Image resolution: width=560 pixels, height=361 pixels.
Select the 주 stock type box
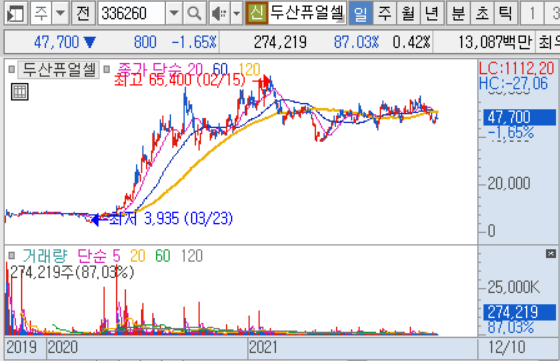(x=41, y=13)
